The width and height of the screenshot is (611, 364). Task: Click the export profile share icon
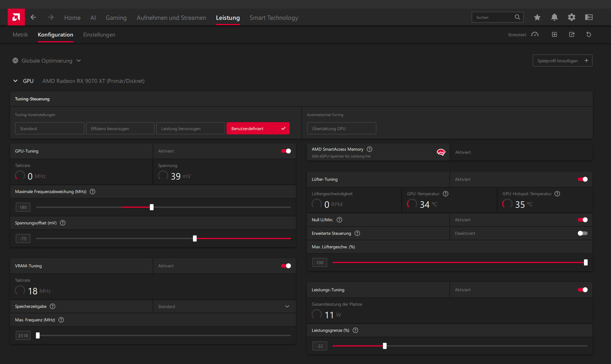(572, 34)
